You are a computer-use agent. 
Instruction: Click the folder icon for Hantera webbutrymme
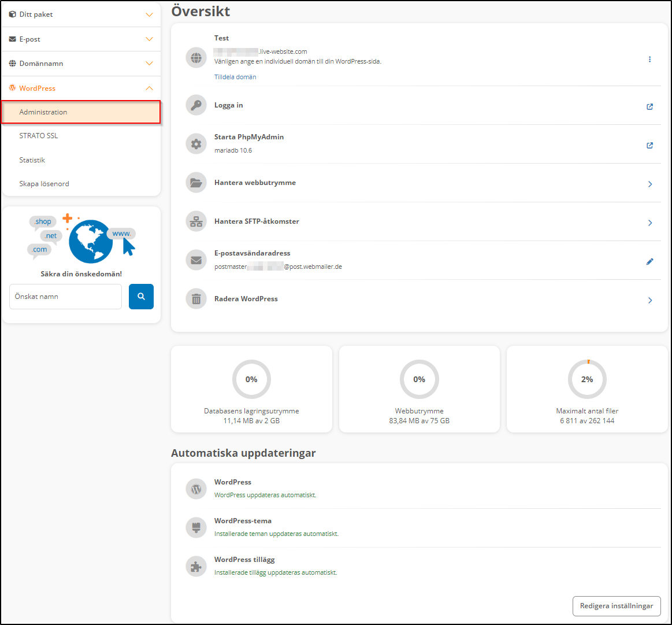(x=196, y=183)
